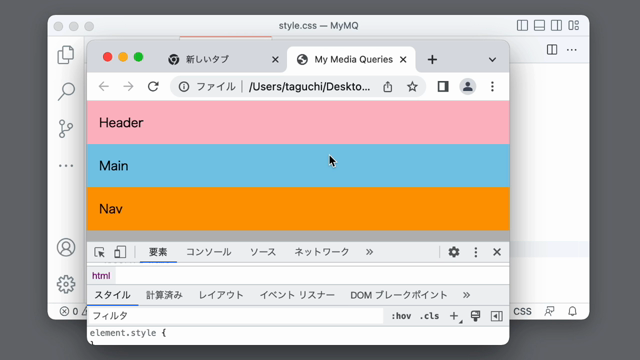The width and height of the screenshot is (640, 360).
Task: Reload the page in Chrome
Action: coord(153,87)
